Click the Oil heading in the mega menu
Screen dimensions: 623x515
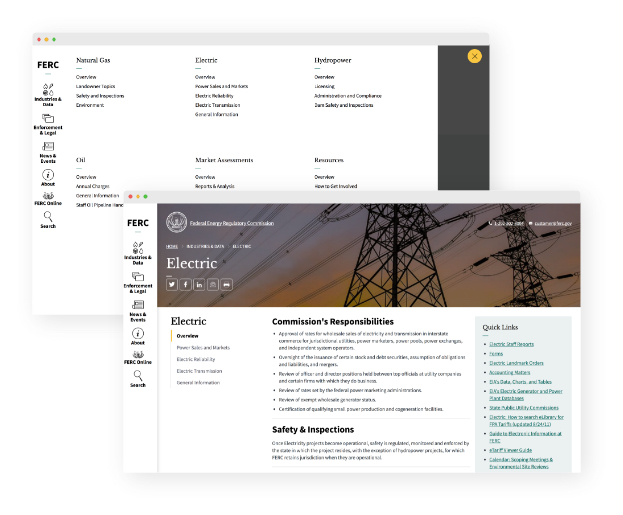(81, 160)
